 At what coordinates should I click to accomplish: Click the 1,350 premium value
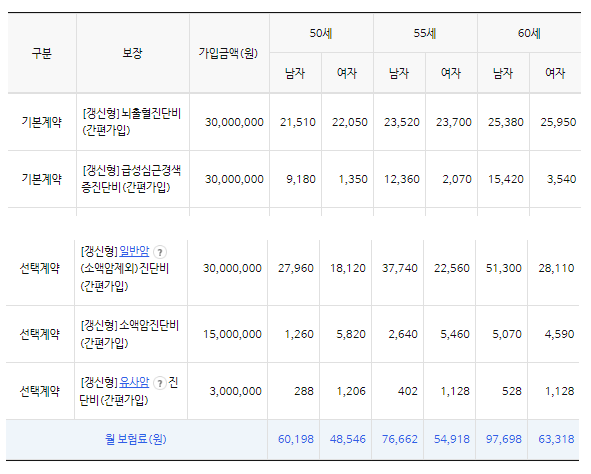tap(353, 179)
